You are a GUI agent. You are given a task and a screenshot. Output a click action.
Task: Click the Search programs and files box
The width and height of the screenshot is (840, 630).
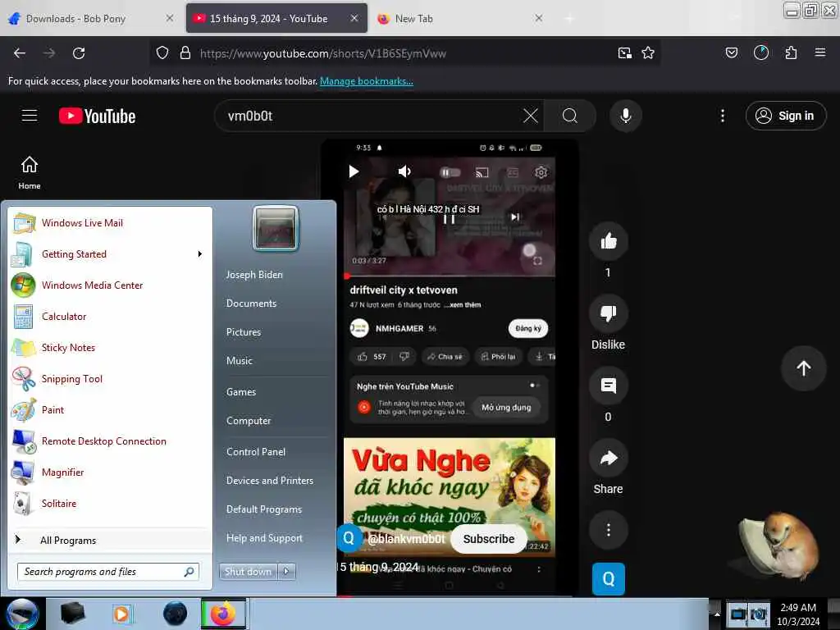coord(108,572)
